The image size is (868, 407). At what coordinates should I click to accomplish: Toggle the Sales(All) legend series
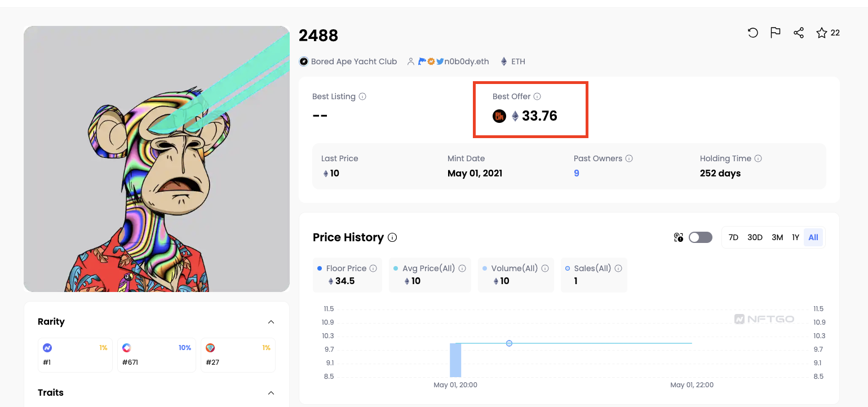pyautogui.click(x=594, y=275)
